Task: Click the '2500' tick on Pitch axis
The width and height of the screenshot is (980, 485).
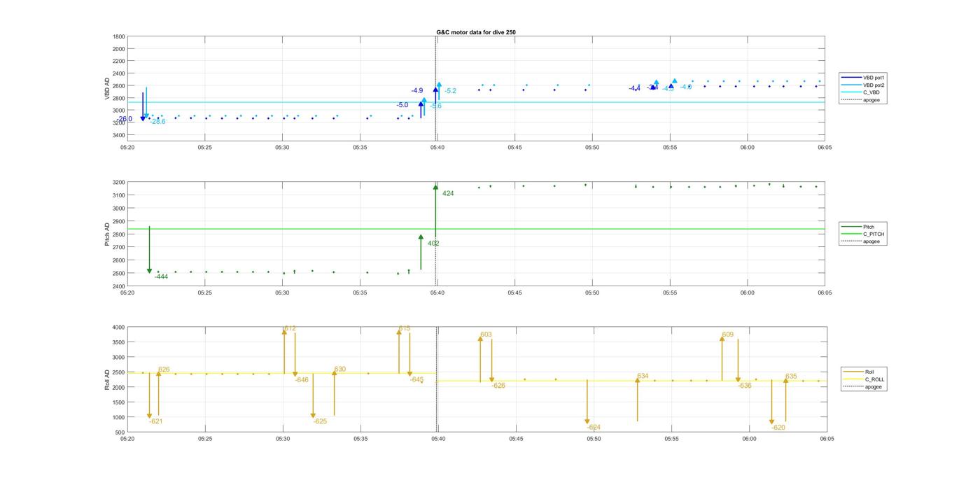Action: coord(119,273)
